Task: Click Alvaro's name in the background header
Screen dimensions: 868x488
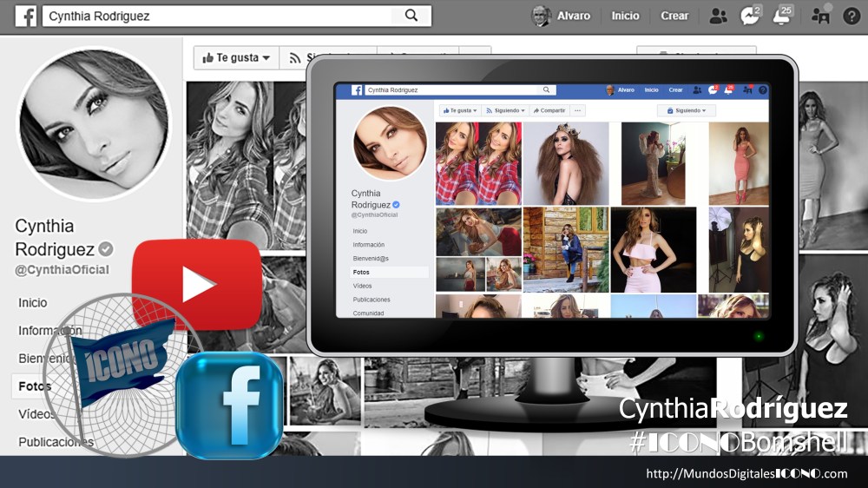Action: tap(574, 16)
